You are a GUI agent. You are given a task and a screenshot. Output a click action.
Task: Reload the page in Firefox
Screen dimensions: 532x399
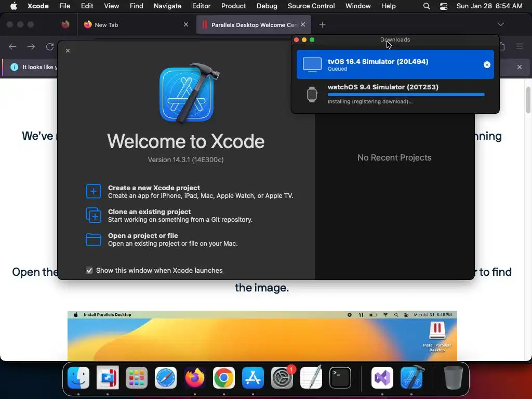[50, 46]
